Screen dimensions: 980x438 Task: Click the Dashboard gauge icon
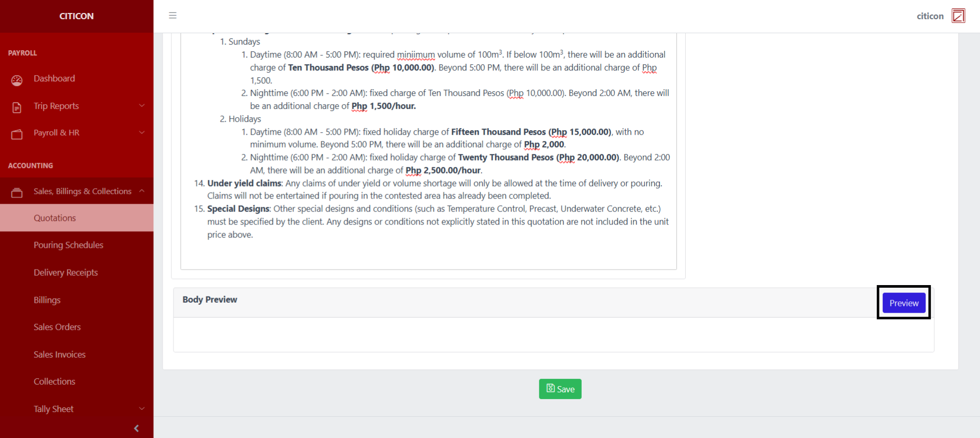click(x=17, y=80)
